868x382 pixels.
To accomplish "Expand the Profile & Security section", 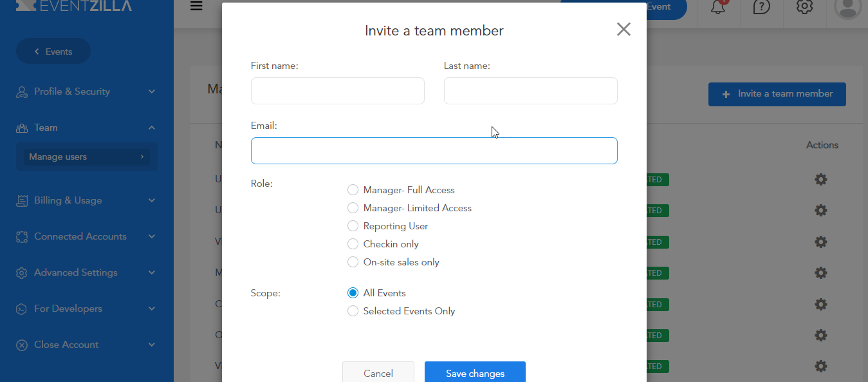I will tap(86, 91).
